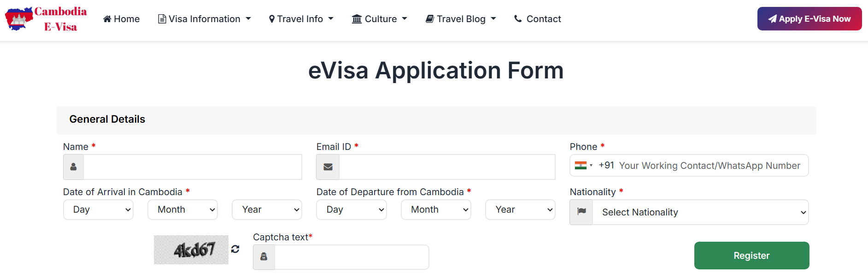Click the envelope icon beside Email field
The width and height of the screenshot is (868, 280).
coord(328,167)
